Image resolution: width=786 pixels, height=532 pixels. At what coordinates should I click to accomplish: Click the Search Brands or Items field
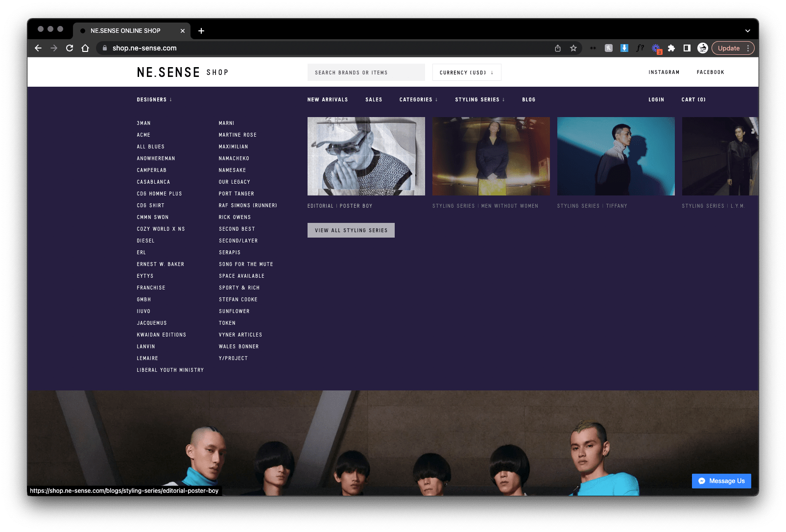click(366, 73)
